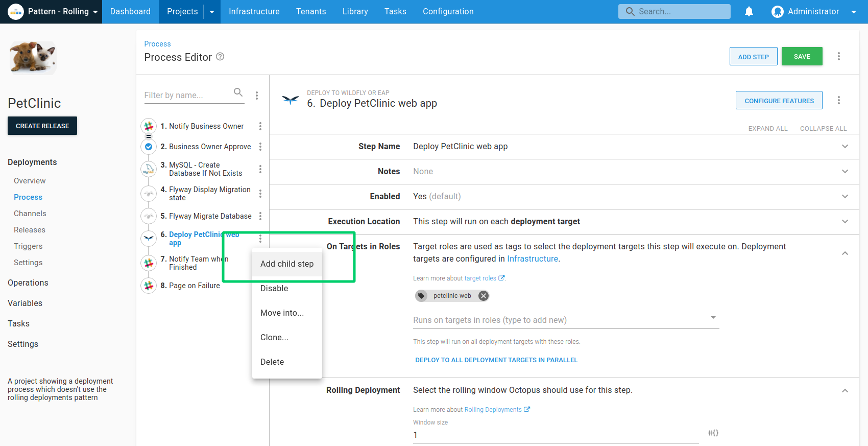Click the Save button
868x446 pixels.
click(x=802, y=57)
